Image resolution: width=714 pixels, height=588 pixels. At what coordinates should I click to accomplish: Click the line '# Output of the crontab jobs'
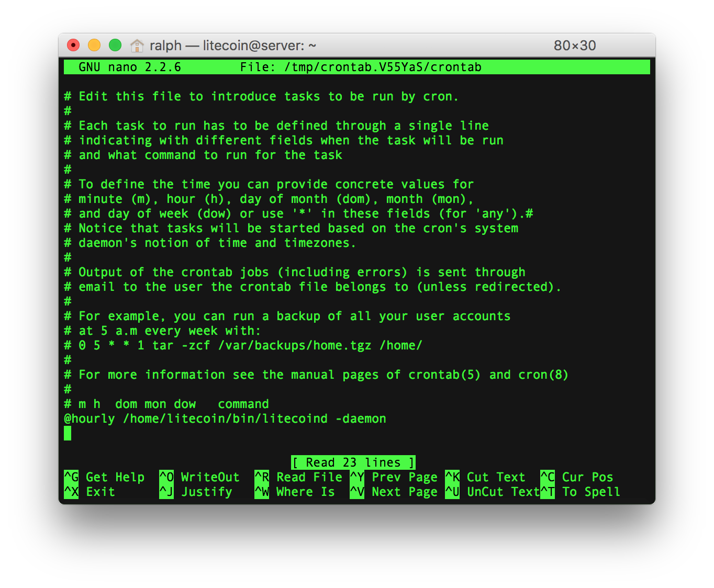tap(295, 272)
